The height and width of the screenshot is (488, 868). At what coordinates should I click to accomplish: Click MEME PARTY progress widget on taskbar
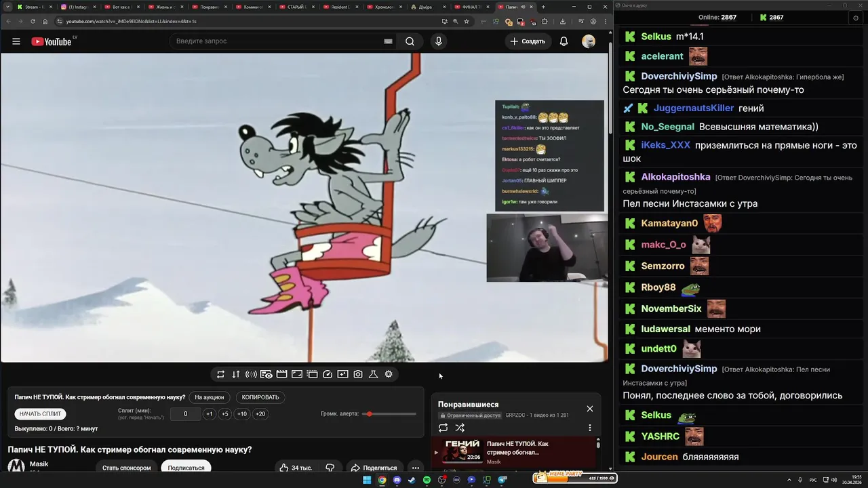pyautogui.click(x=575, y=478)
